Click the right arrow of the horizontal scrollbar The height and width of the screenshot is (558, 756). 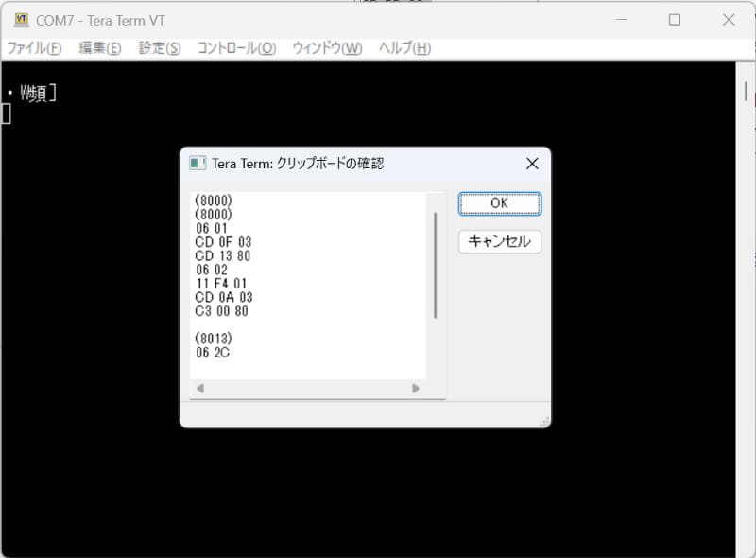point(416,388)
